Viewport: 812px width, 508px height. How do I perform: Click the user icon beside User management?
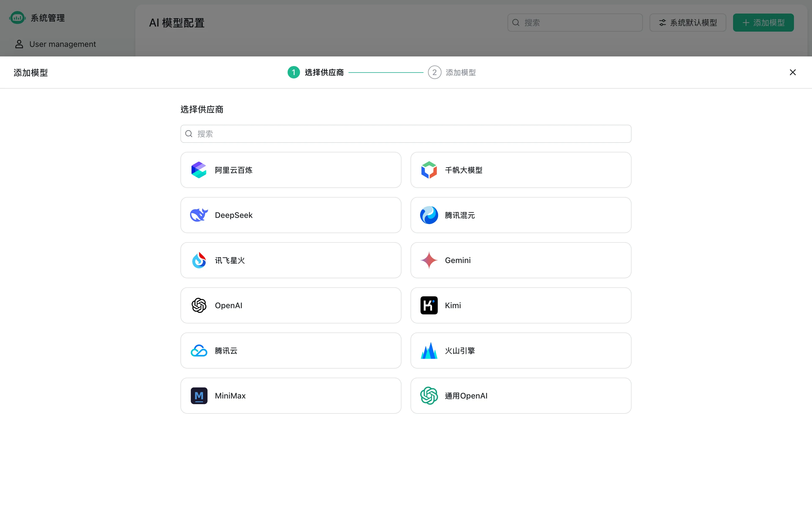tap(19, 44)
